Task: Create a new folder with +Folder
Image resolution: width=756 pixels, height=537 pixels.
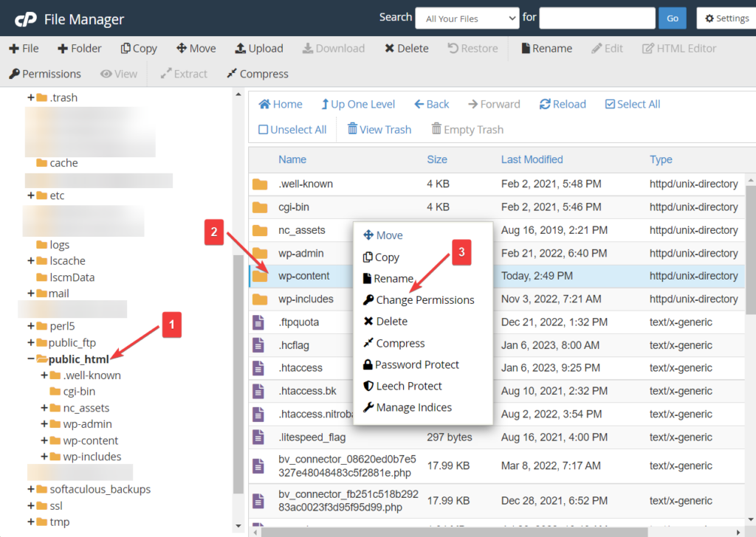Action: point(80,48)
